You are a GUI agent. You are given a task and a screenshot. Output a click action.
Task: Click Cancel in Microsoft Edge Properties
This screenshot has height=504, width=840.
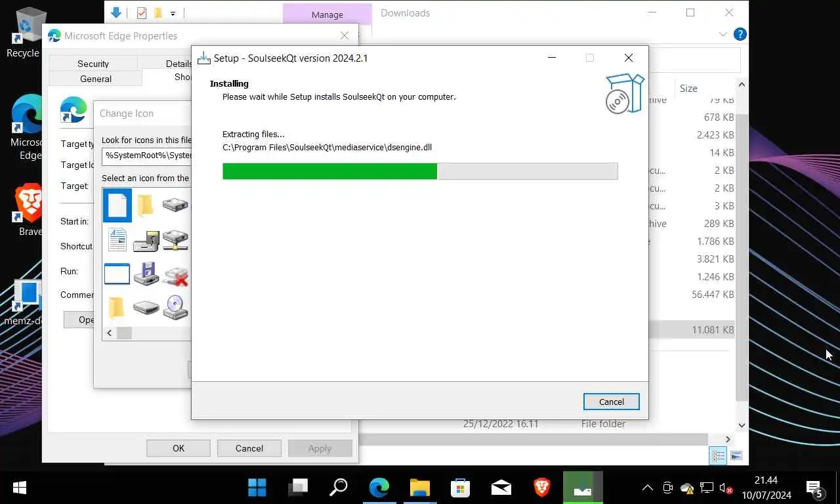[249, 448]
